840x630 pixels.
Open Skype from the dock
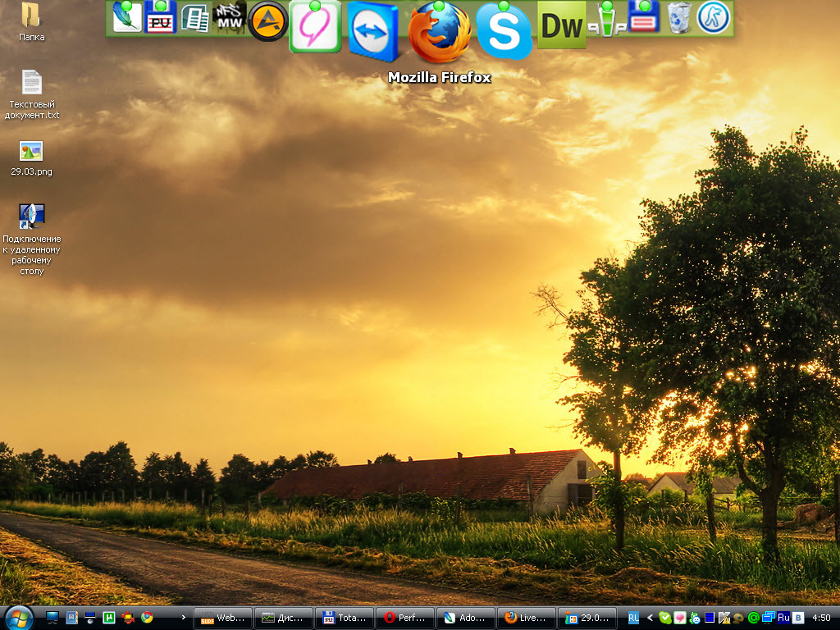[504, 31]
